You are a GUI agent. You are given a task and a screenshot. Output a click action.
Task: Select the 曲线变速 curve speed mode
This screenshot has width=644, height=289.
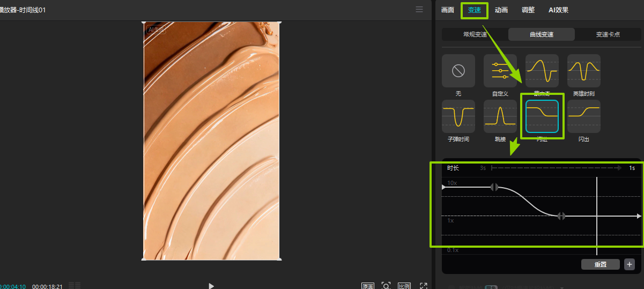coord(542,34)
